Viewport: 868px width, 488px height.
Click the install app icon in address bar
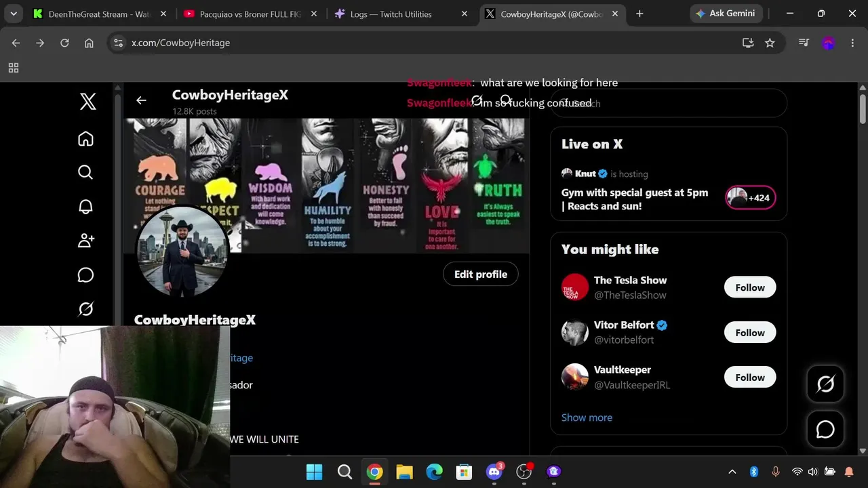[x=748, y=43]
